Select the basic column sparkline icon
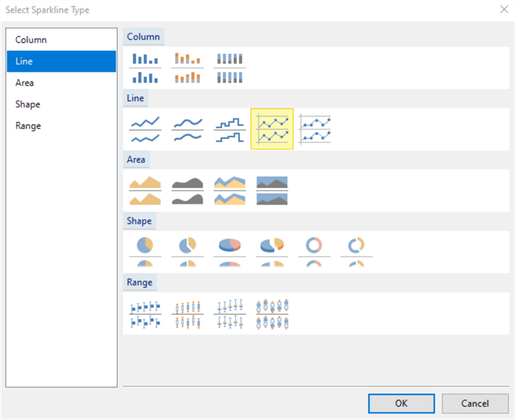Screen dimensions: 515x420 145,67
